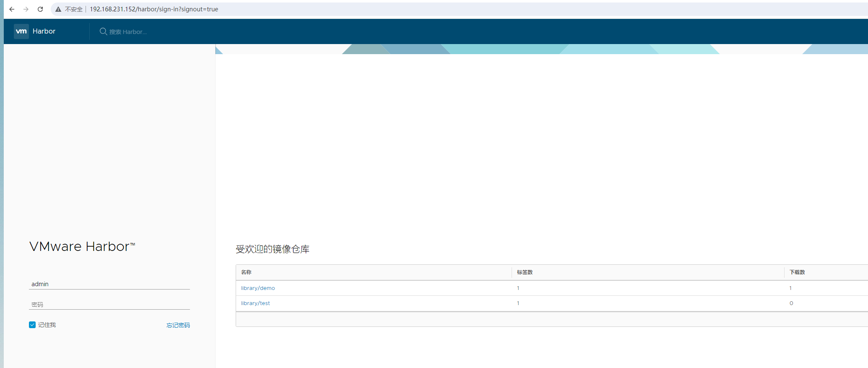Click the 不安全 security label

pos(73,9)
